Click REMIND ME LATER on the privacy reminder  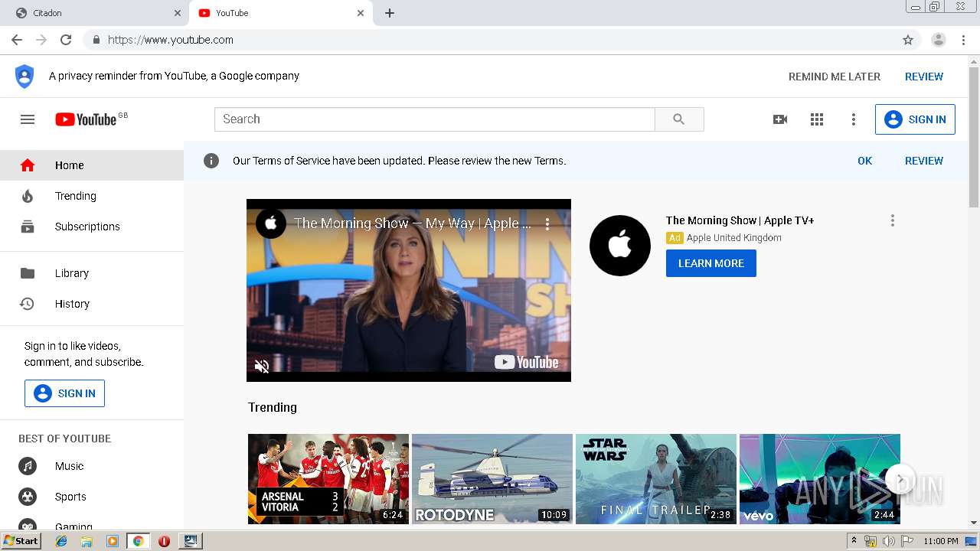(835, 77)
